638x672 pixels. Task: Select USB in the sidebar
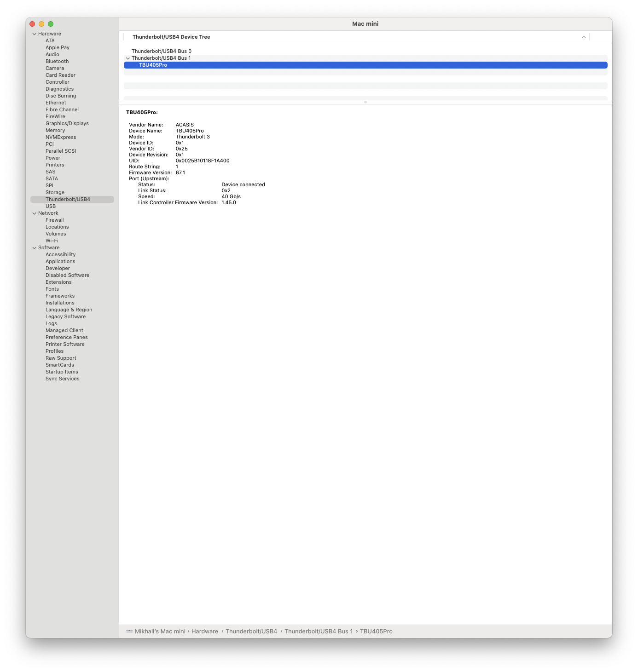pyautogui.click(x=51, y=207)
